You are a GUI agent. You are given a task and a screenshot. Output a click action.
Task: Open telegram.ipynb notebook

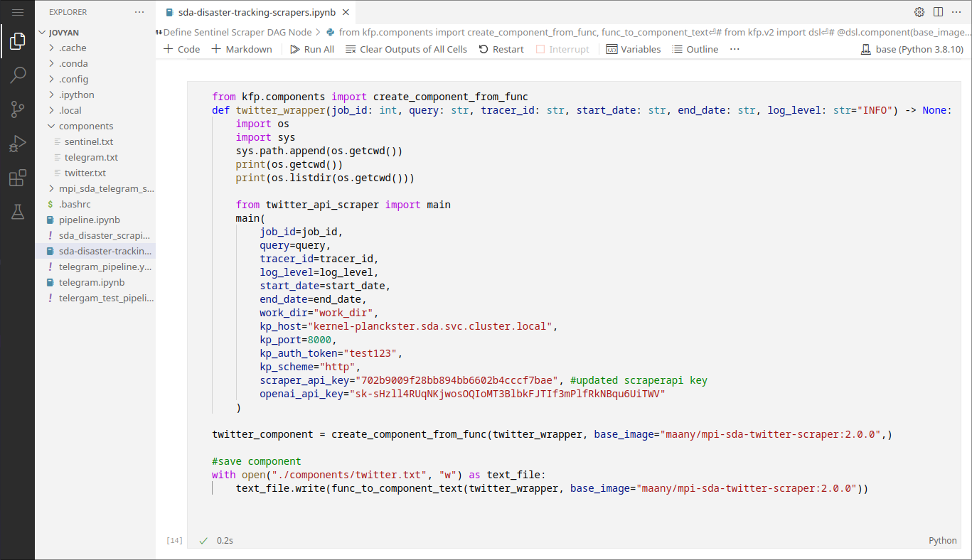[x=95, y=282]
